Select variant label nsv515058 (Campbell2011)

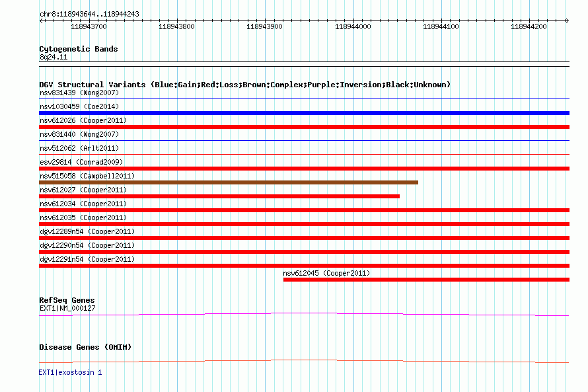87,176
